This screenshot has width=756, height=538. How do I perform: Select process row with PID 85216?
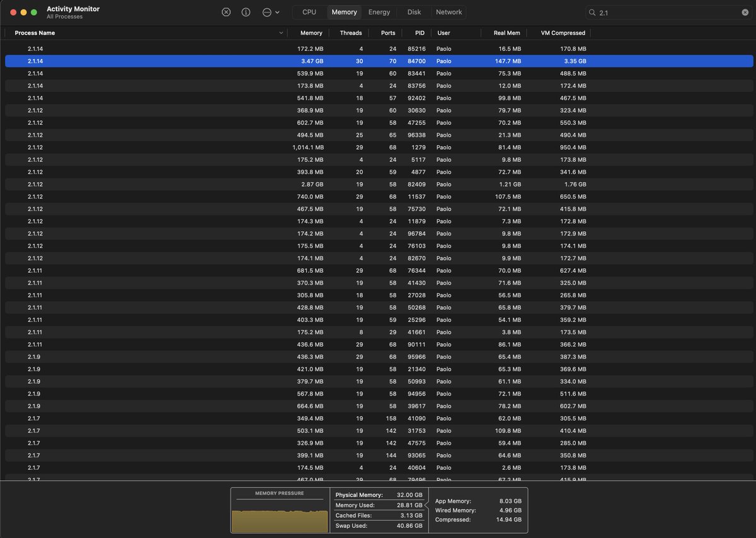tap(379, 49)
